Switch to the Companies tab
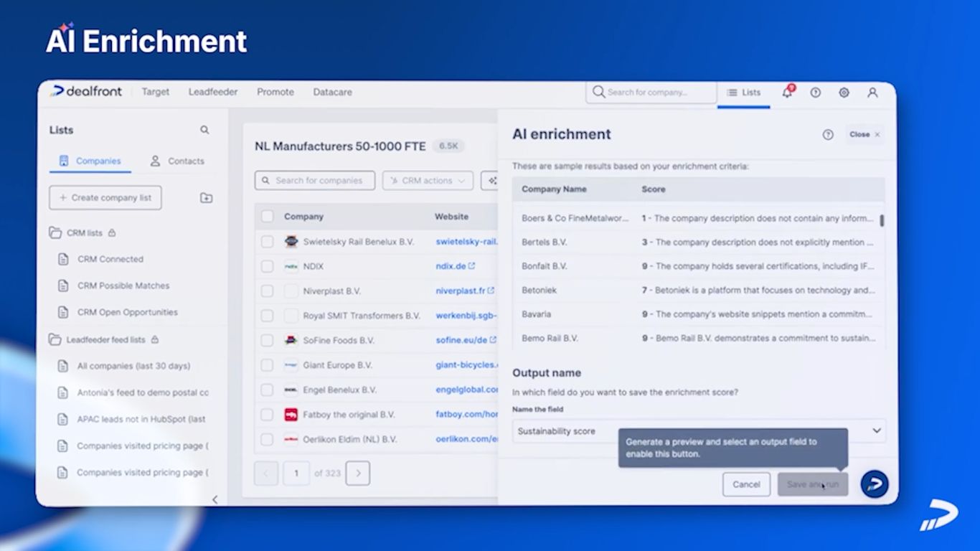The height and width of the screenshot is (551, 980). tap(90, 161)
